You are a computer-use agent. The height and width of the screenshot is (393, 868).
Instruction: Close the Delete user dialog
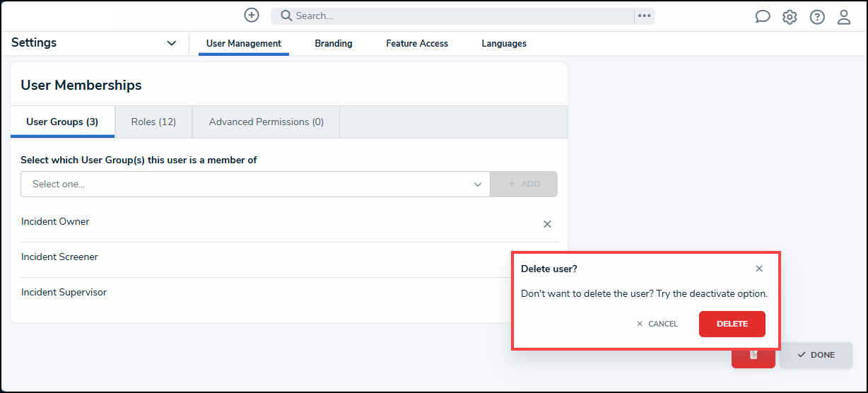pos(759,269)
